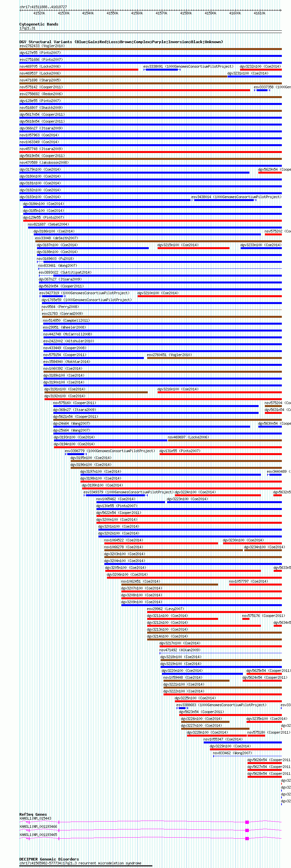Click variant dgv366n27 (Itsara2009)
This screenshot has height=868, width=291.
[41, 128]
